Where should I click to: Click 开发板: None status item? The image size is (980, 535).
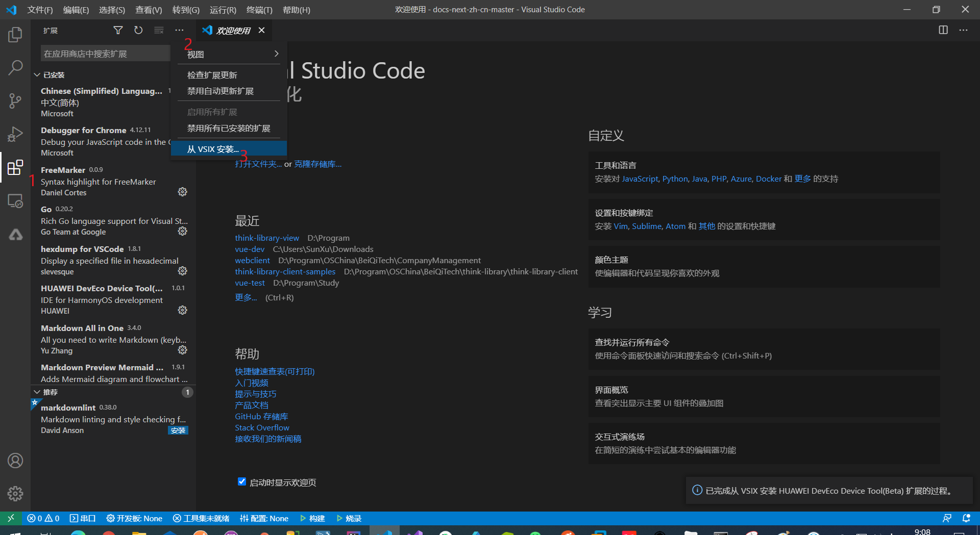coord(134,518)
